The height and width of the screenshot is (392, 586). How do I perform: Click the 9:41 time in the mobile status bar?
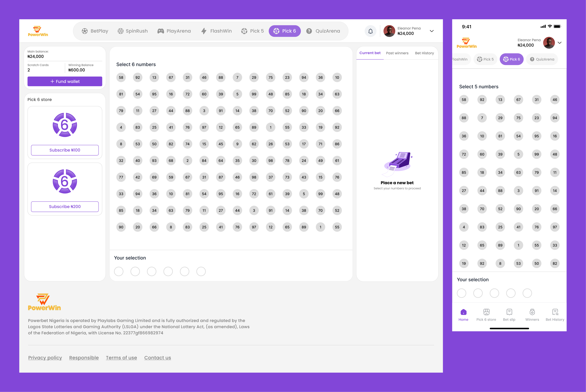tap(467, 27)
